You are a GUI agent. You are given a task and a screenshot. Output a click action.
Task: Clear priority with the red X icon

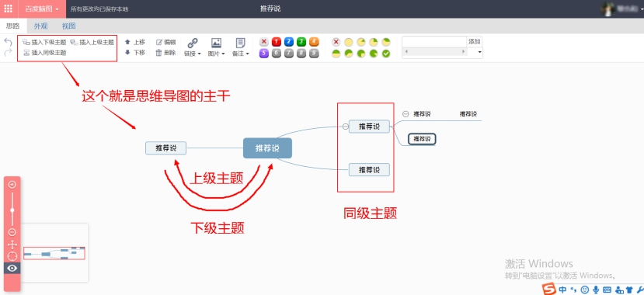pyautogui.click(x=264, y=42)
